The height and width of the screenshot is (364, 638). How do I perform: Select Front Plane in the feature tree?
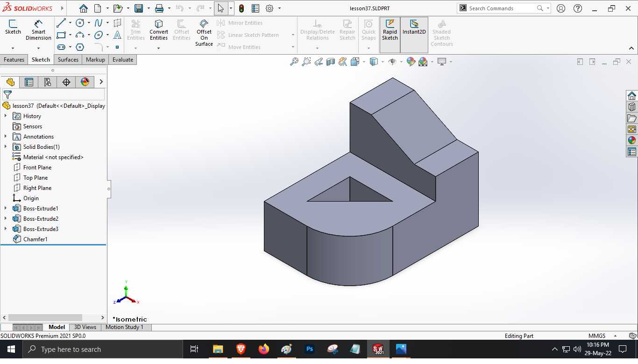[37, 168]
